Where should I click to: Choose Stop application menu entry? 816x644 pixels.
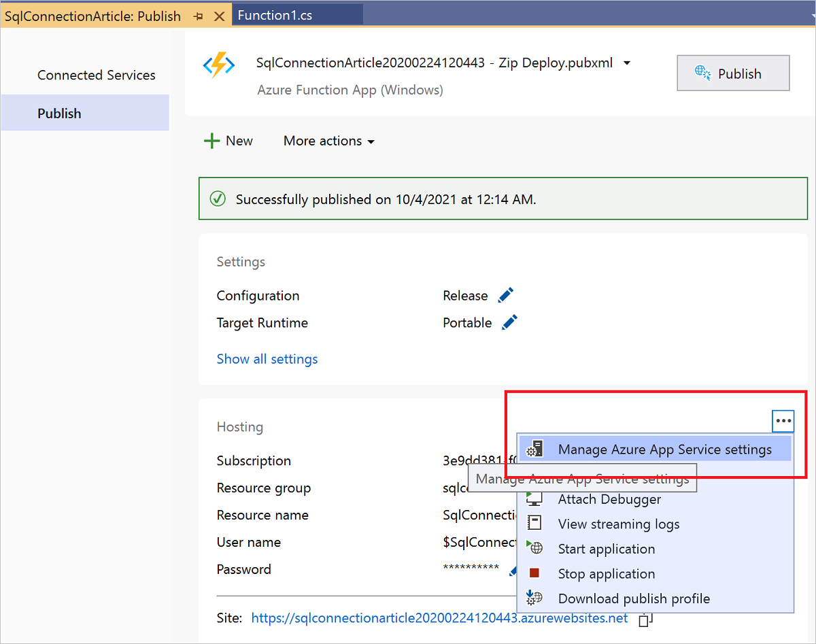(x=606, y=574)
